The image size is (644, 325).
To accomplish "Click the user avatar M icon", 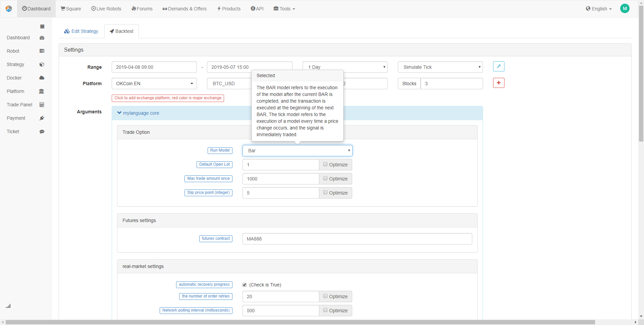I will [625, 9].
